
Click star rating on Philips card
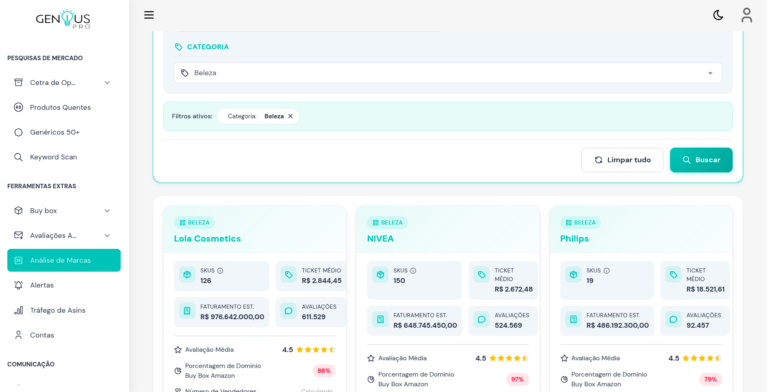[702, 358]
